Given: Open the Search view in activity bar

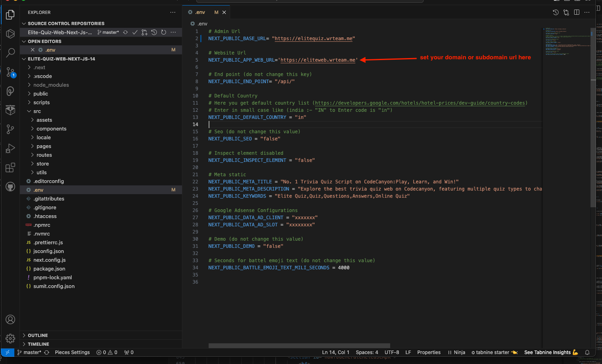Looking at the screenshot, I should click(10, 53).
